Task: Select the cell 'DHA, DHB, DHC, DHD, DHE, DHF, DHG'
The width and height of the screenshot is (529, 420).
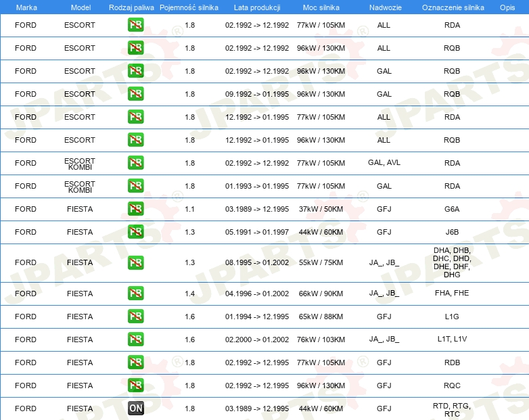Action: (x=452, y=262)
